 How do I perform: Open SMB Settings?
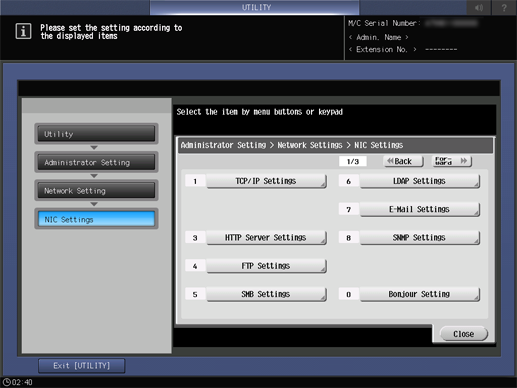[266, 294]
